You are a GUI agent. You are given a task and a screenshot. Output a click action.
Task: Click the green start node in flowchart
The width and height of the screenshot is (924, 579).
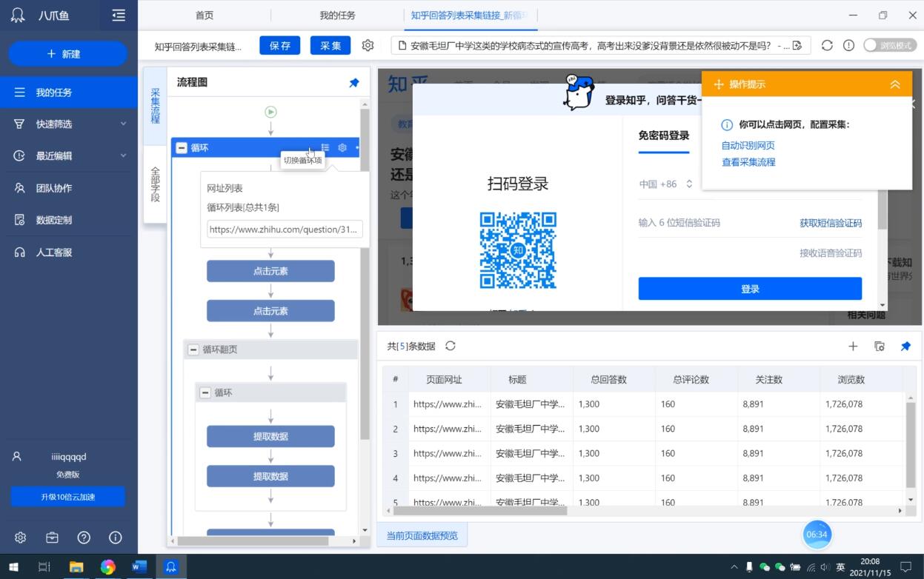[x=270, y=112]
